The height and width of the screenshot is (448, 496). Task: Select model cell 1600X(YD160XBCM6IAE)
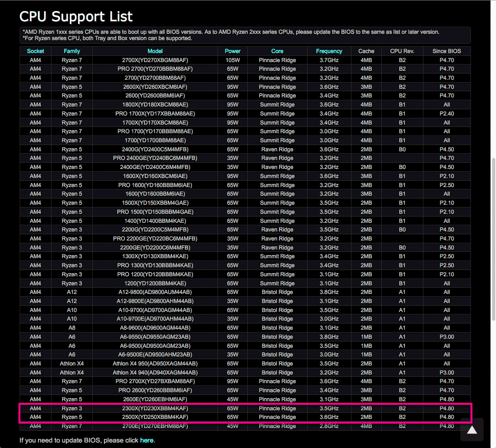[155, 176]
